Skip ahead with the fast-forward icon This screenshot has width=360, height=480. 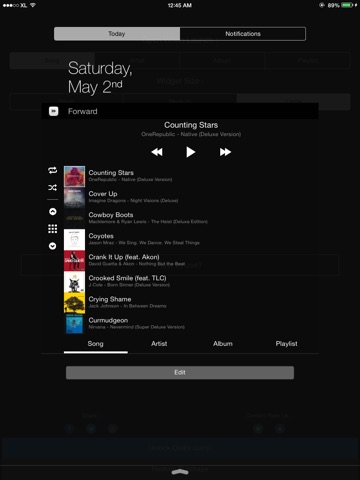225,152
